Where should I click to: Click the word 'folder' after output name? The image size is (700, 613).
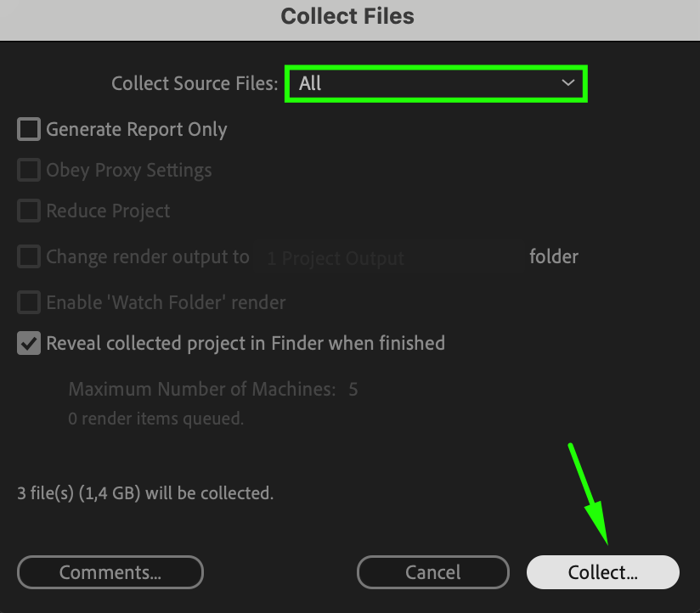[553, 256]
